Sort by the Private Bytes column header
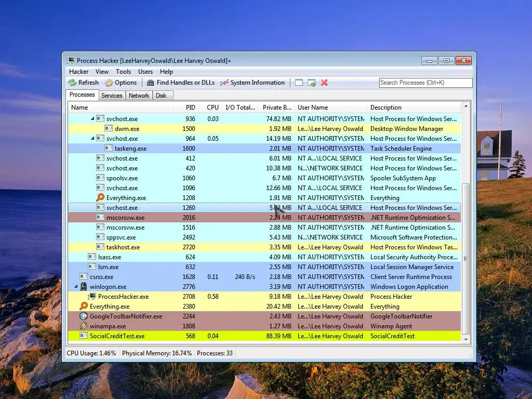 (x=276, y=108)
